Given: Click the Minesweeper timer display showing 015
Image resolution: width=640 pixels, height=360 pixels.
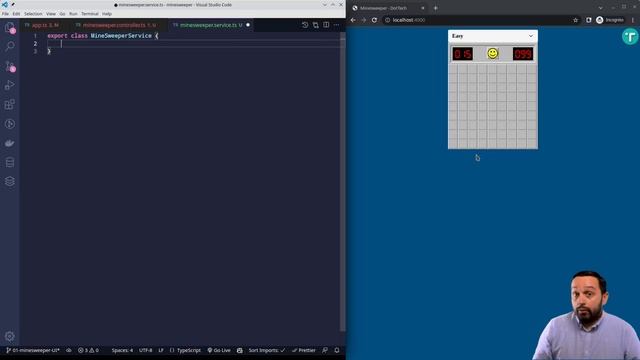Looking at the screenshot, I should [x=462, y=54].
